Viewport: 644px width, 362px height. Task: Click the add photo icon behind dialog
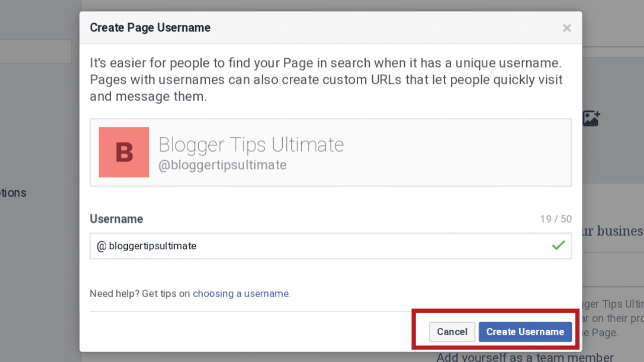click(591, 118)
